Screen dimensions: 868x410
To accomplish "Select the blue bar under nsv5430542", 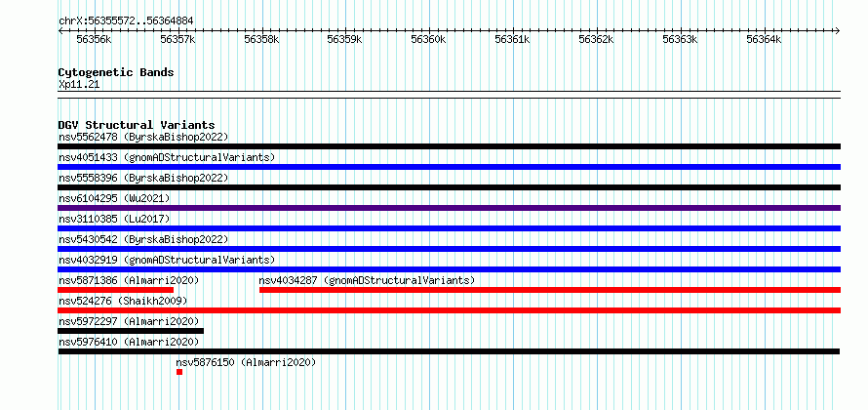I will tap(449, 249).
